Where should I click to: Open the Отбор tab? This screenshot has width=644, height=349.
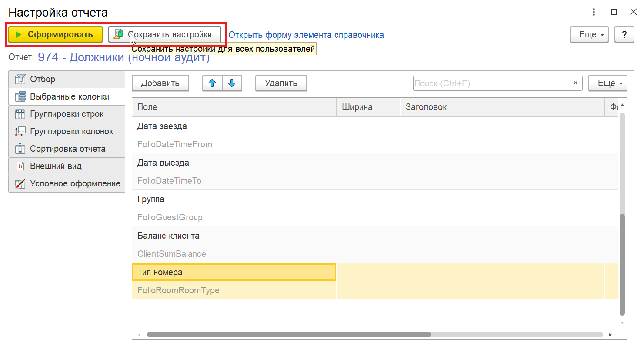click(x=67, y=79)
